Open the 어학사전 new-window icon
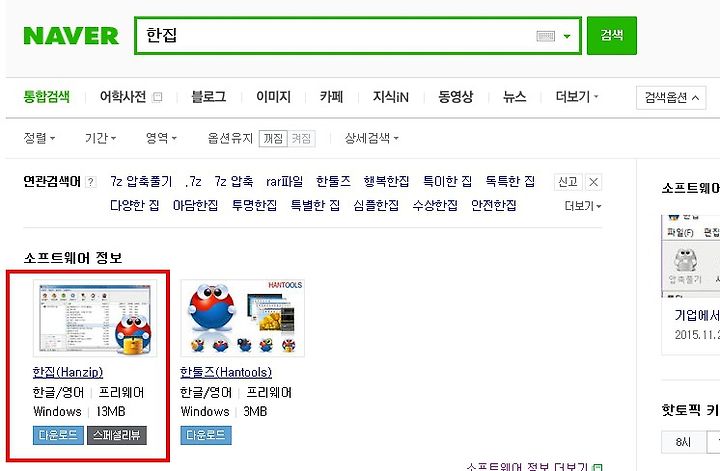720x471 pixels. tap(158, 97)
